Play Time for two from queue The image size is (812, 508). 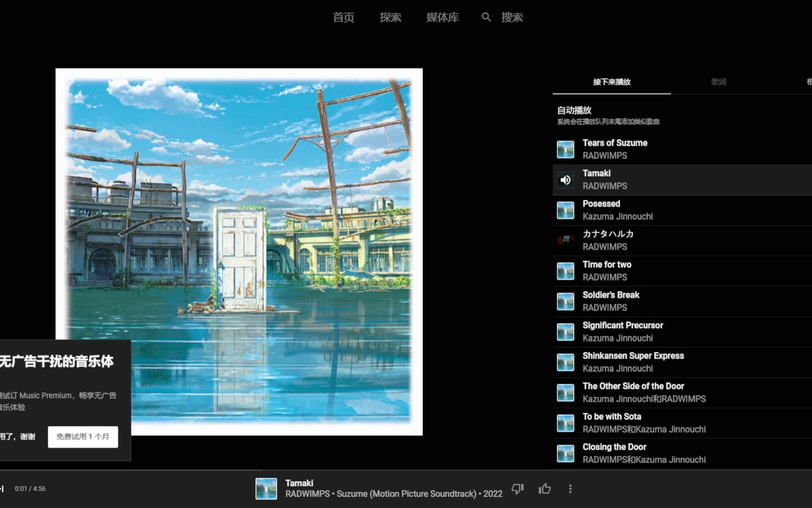pos(682,271)
